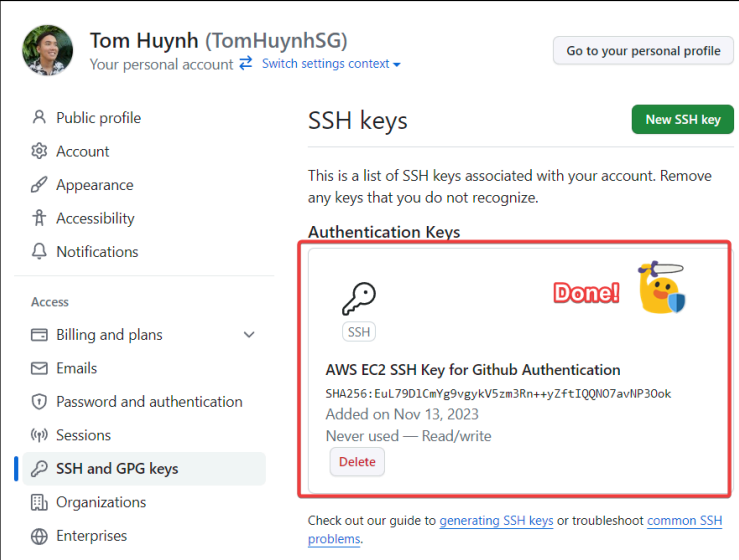This screenshot has height=560, width=739.
Task: Click the Enterprises globe icon
Action: (39, 536)
